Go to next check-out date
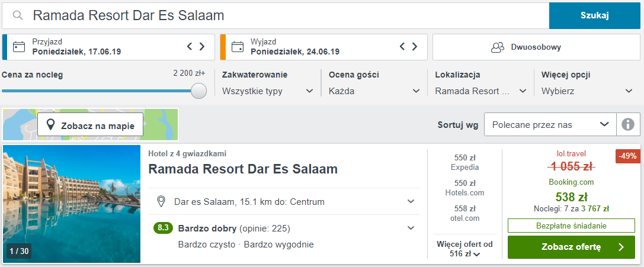644x267 pixels. [x=415, y=46]
